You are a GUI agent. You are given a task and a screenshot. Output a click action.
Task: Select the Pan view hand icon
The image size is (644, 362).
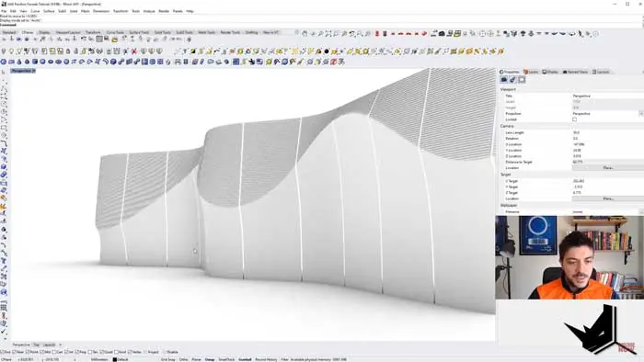[305, 34]
